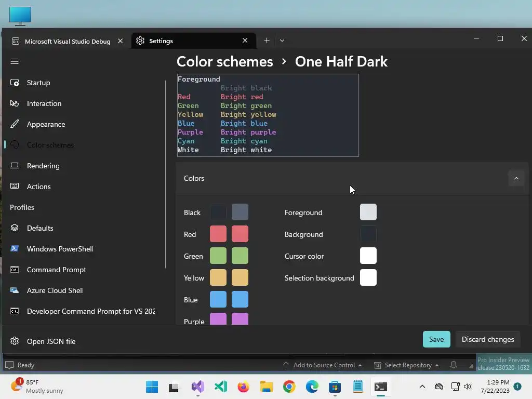Open Visual Studio Code from taskbar
Viewport: 532px width, 399px height.
point(220,387)
